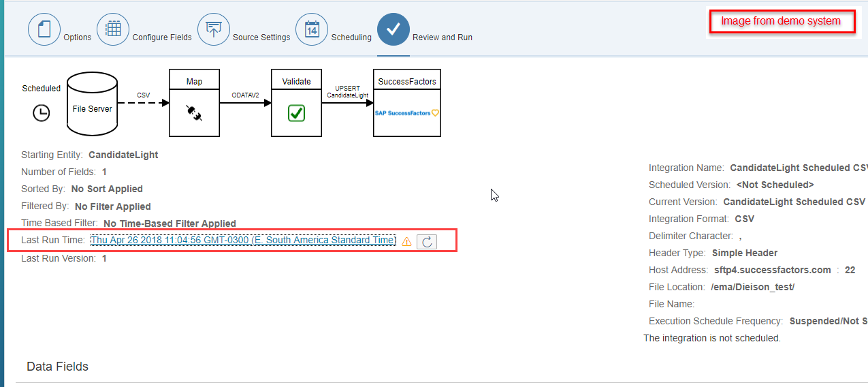Screen dimensions: 868x387
Task: Click the 'No Filter Applied' value
Action: (x=113, y=206)
